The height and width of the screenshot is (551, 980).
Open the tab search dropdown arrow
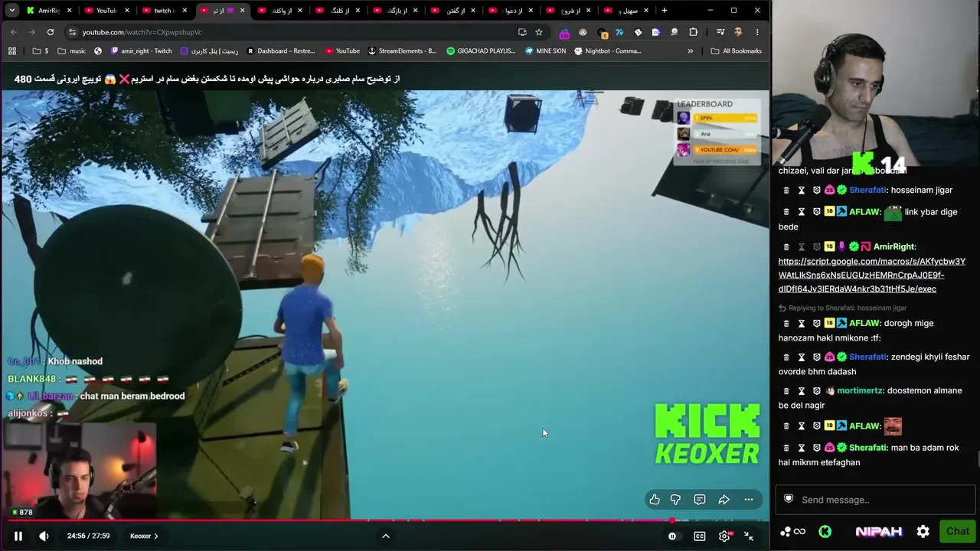[x=12, y=11]
